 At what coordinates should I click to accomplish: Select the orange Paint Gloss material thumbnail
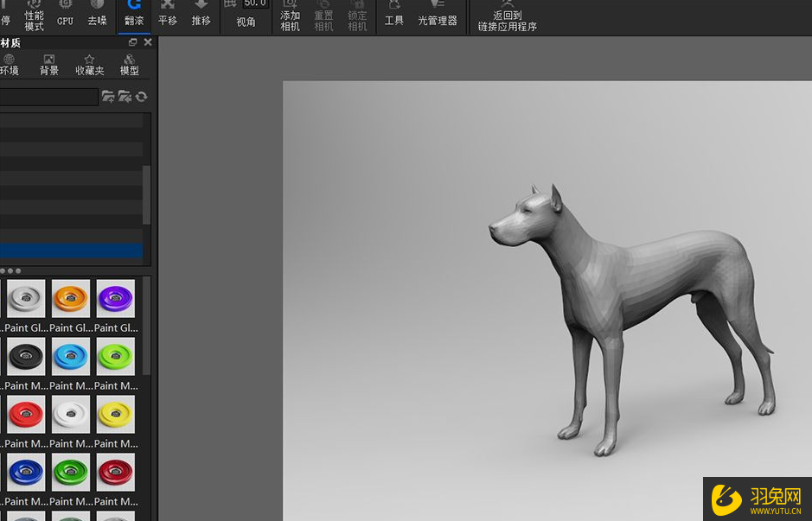click(71, 299)
